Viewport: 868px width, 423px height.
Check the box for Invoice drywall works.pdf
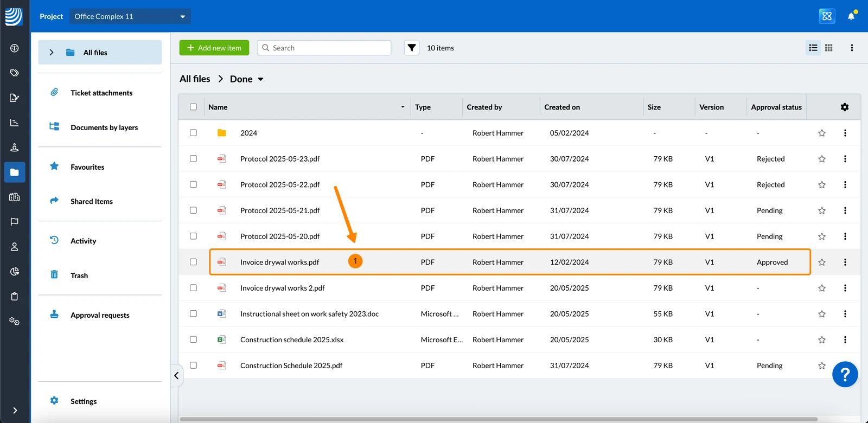pos(193,262)
